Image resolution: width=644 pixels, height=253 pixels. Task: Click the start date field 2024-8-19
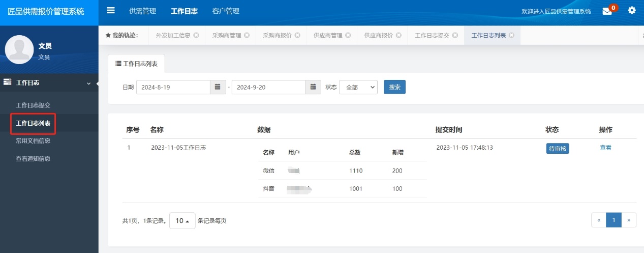[173, 87]
